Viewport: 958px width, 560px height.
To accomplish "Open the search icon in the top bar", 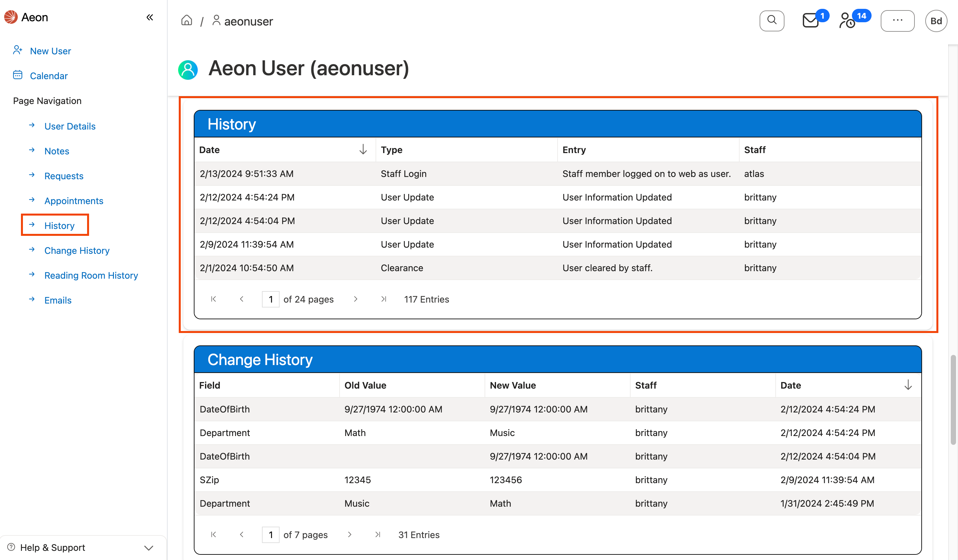I will (772, 21).
